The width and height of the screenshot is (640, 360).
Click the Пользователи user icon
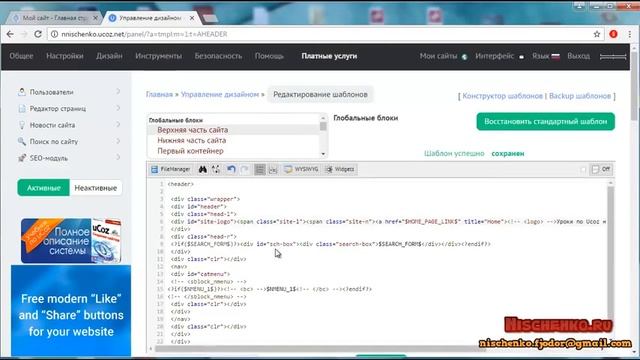click(22, 92)
